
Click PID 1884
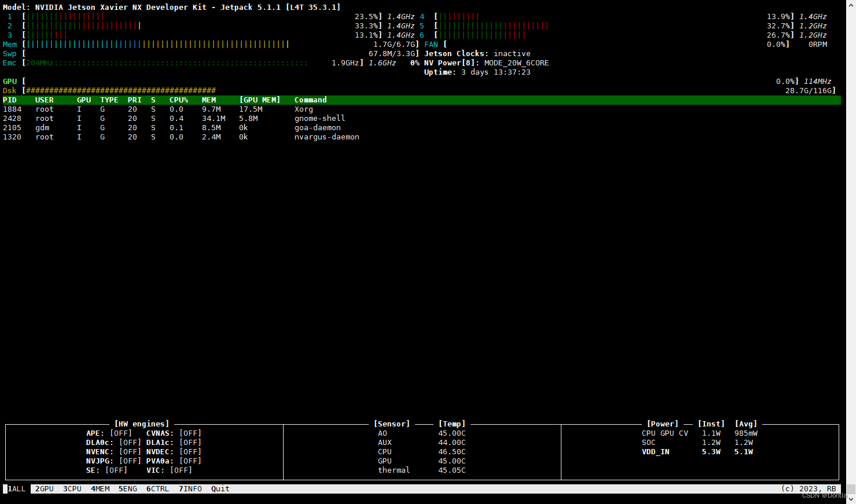12,109
